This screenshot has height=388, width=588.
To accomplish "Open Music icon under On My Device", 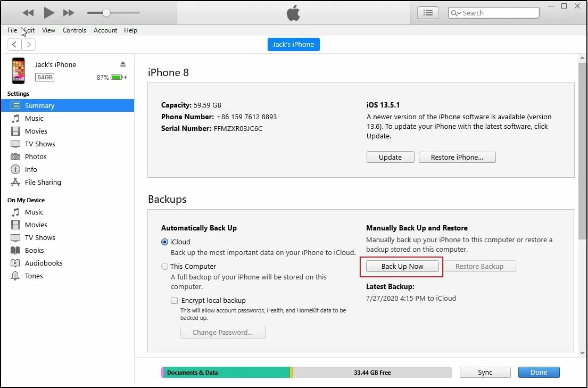I will (x=15, y=212).
